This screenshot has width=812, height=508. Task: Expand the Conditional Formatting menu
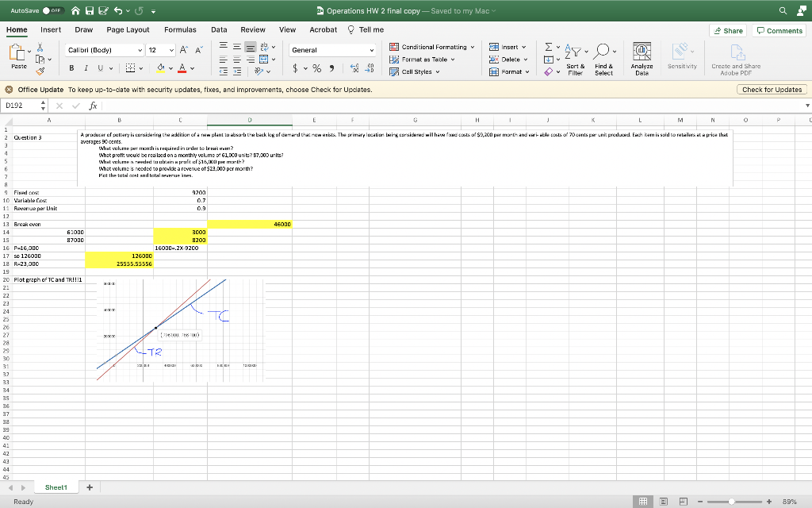pos(431,47)
